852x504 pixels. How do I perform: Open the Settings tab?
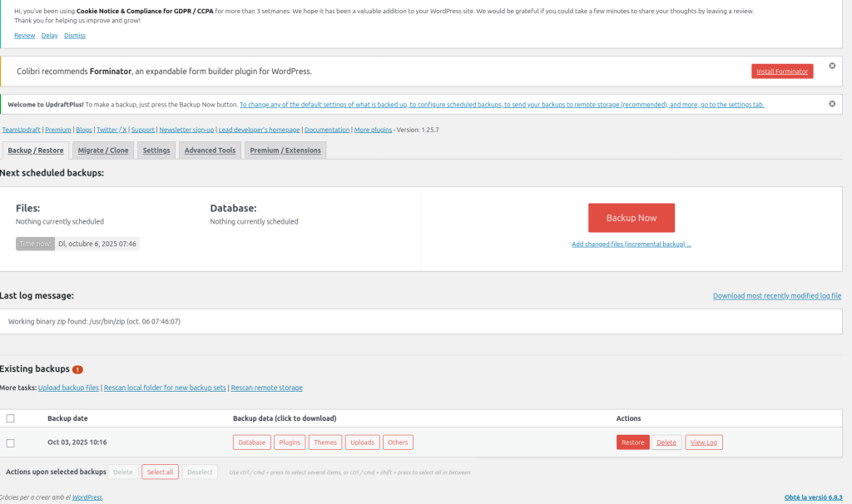coord(156,151)
